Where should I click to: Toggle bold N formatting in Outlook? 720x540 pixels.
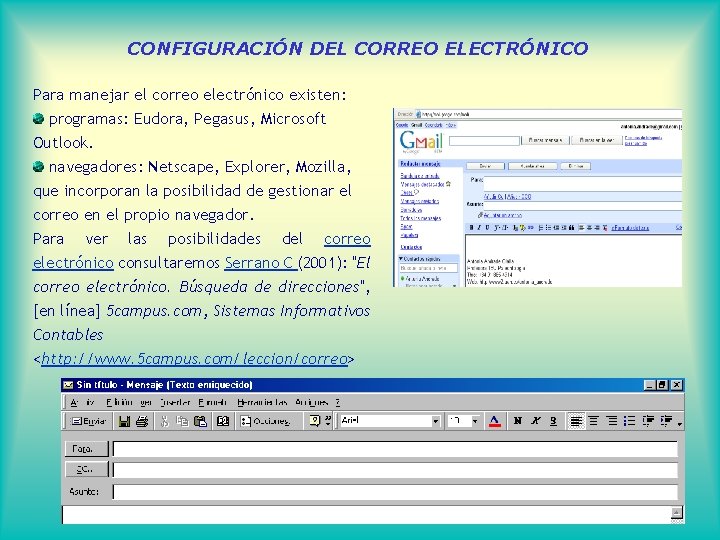(x=518, y=421)
